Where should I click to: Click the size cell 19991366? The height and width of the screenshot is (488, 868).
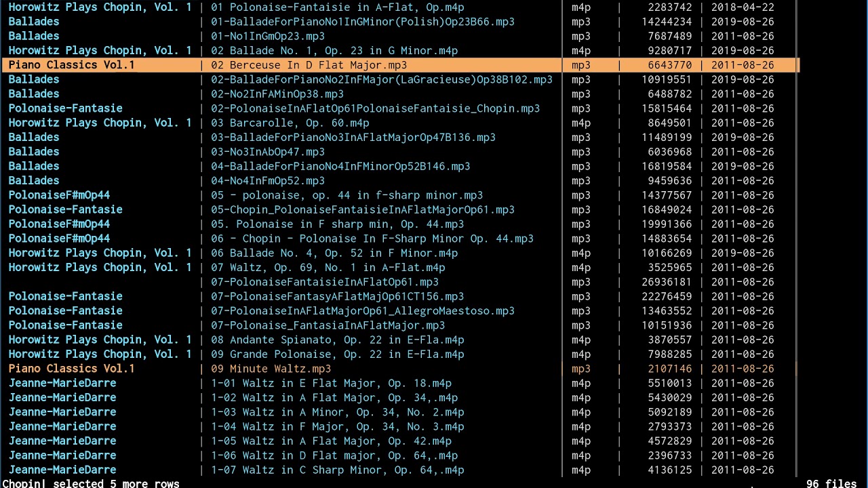point(667,224)
